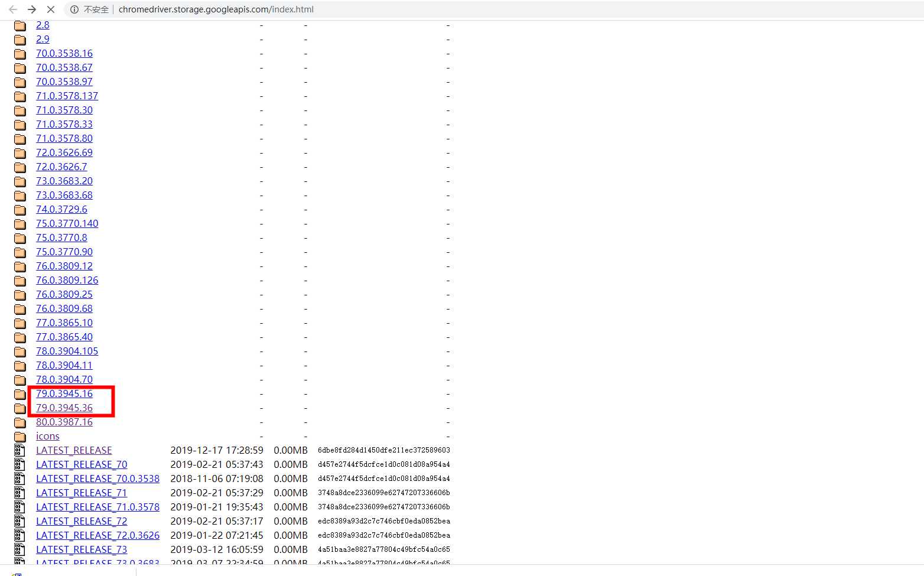Viewport: 924px width, 576px height.
Task: Open the LATEST_RELEASE_71 file link
Action: (82, 493)
